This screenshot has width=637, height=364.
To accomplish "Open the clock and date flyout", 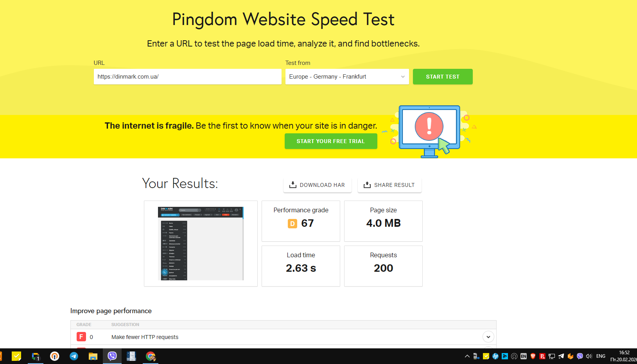I will pos(623,356).
